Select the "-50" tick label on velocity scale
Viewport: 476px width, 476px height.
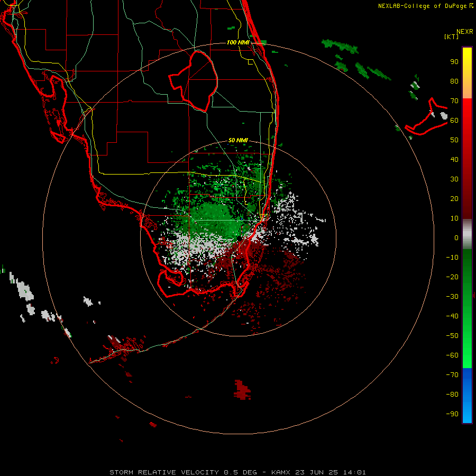click(452, 336)
